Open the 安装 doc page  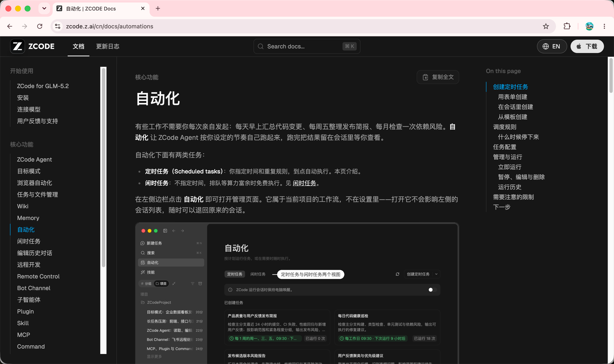[23, 98]
